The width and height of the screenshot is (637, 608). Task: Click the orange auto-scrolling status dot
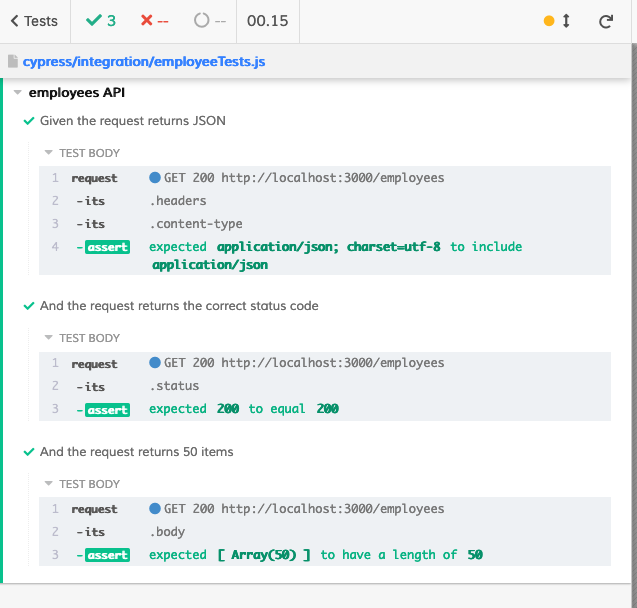[x=549, y=21]
